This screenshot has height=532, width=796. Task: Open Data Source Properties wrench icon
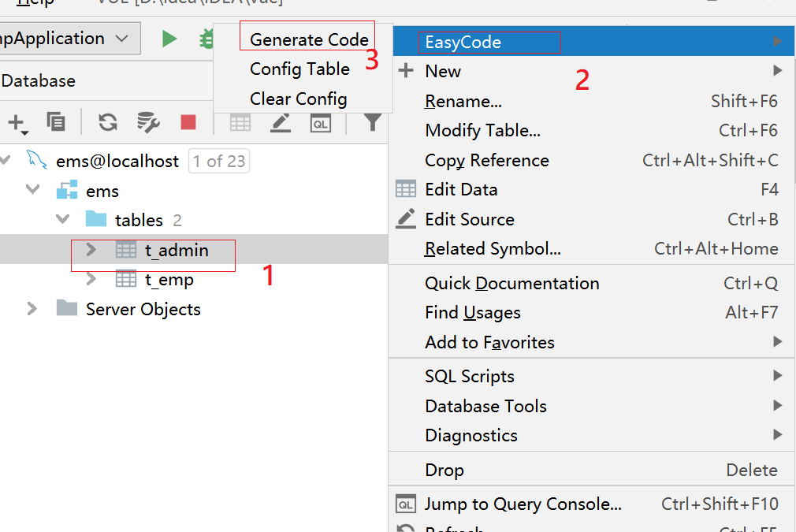pyautogui.click(x=148, y=122)
